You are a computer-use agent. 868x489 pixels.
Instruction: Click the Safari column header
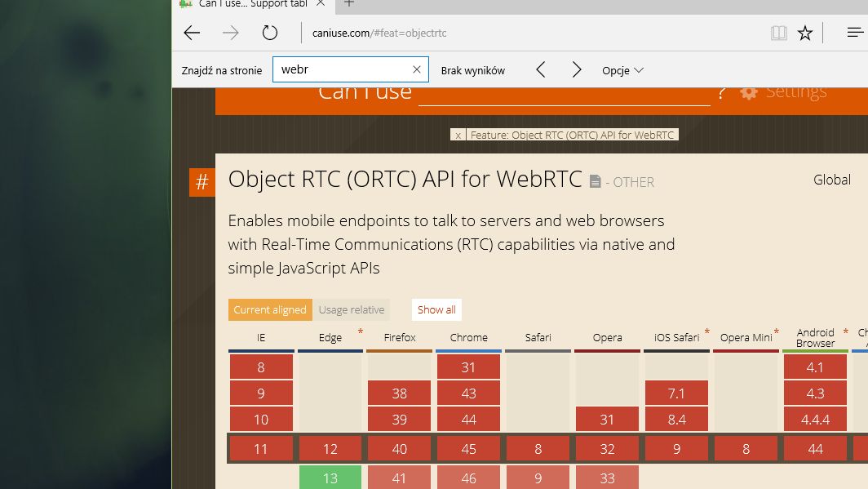coord(538,337)
